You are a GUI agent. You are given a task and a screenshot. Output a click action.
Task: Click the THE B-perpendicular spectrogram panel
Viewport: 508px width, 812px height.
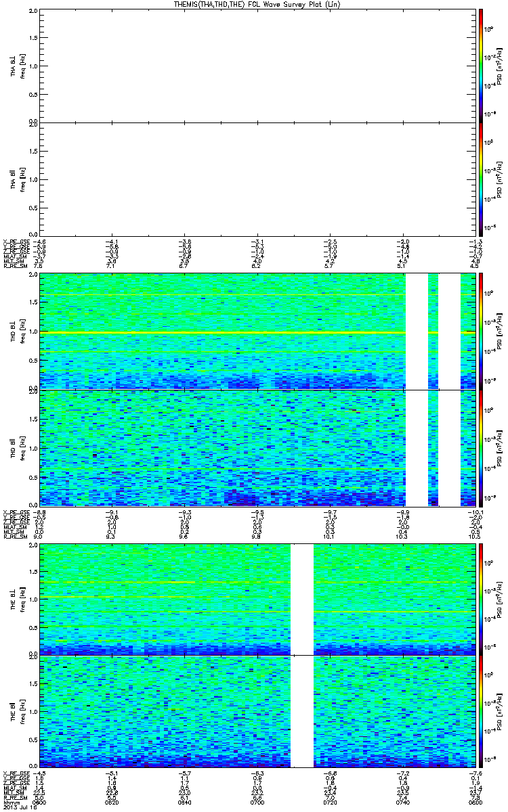click(259, 599)
